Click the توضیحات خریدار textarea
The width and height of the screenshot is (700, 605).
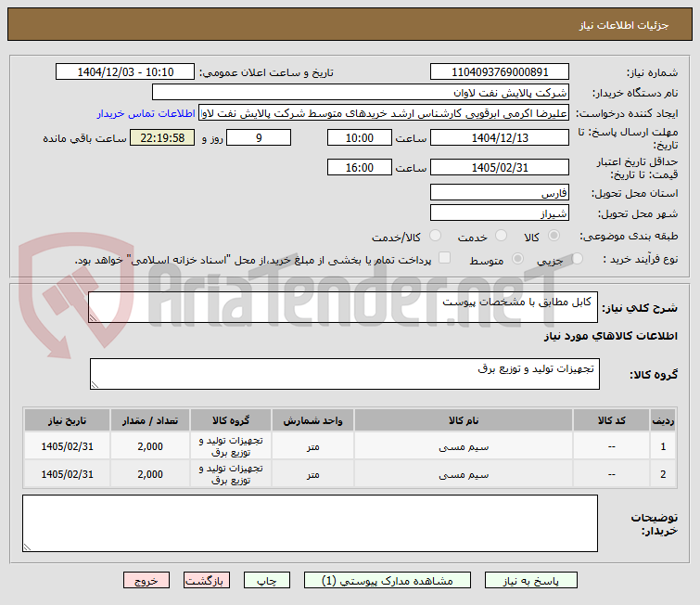pos(310,523)
